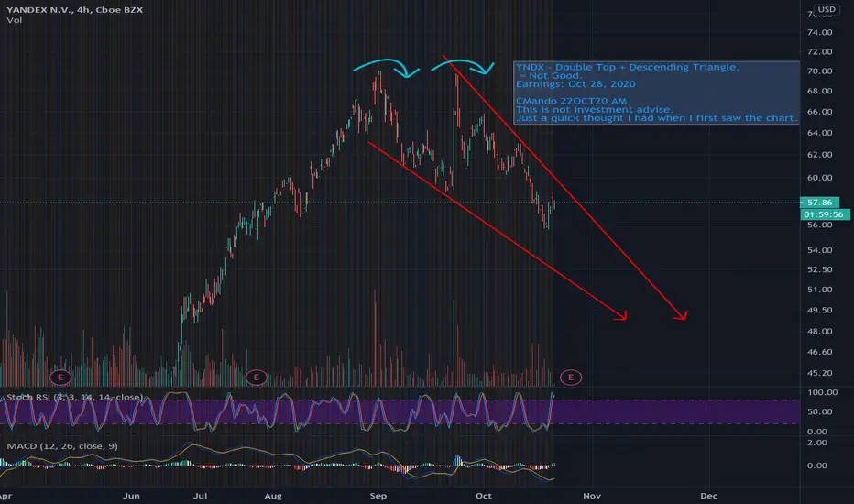The height and width of the screenshot is (504, 854).
Task: Click the 72.00 price axis label
Action: point(820,51)
